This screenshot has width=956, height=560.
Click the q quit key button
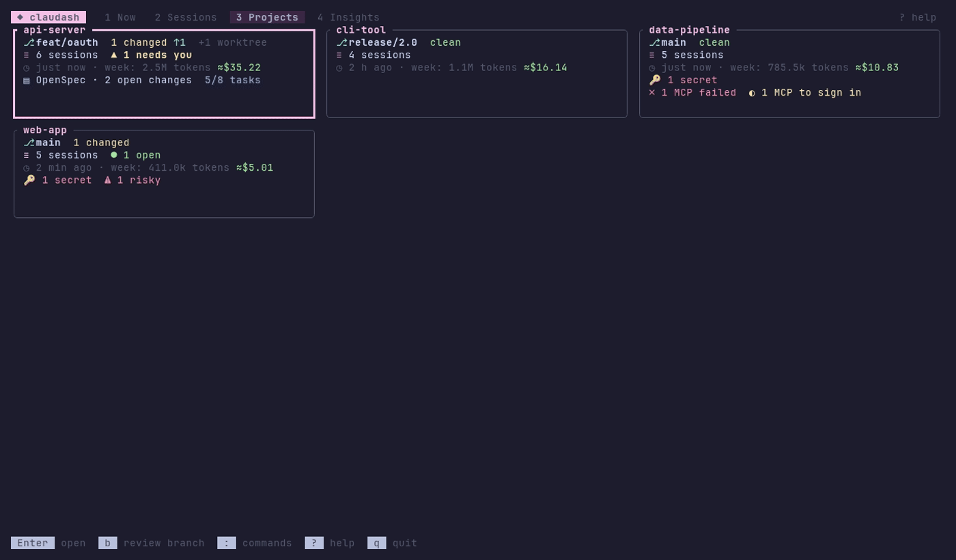click(x=377, y=544)
